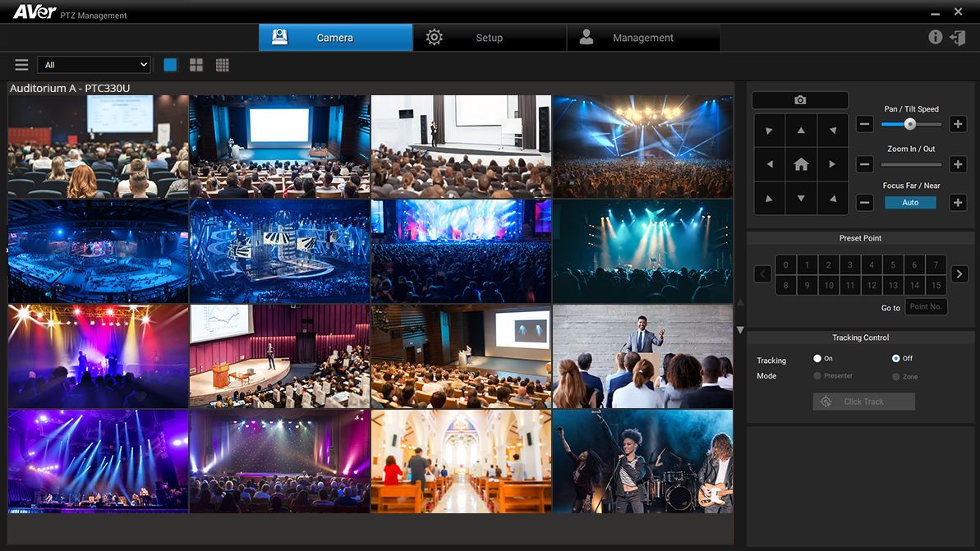Viewport: 980px width, 551px height.
Task: Zoom out with minus button
Action: tap(864, 164)
